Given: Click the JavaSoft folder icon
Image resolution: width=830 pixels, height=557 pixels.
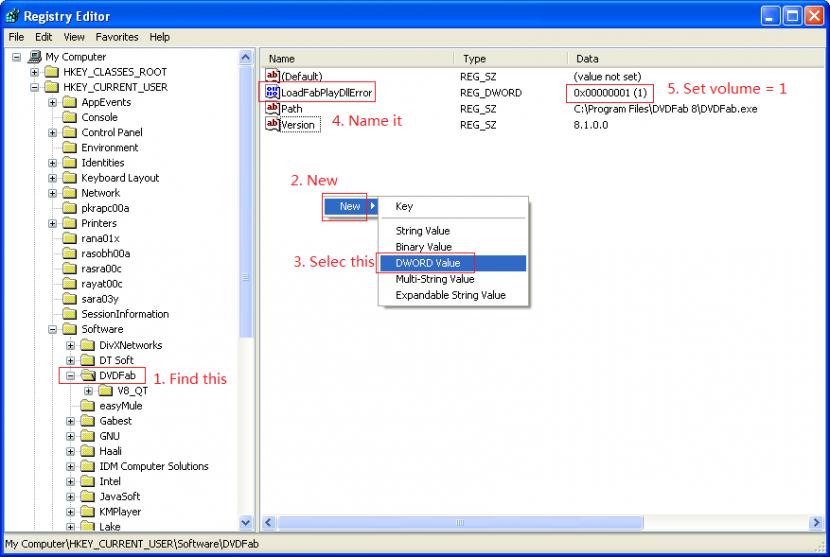Looking at the screenshot, I should pos(88,497).
